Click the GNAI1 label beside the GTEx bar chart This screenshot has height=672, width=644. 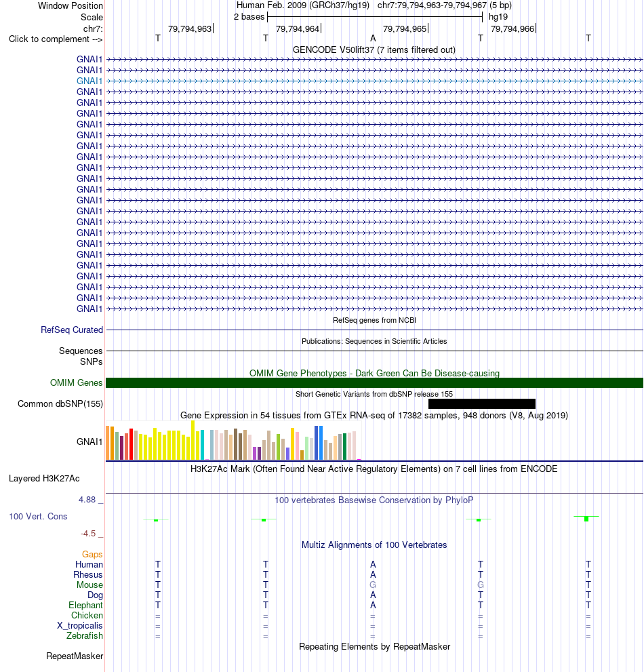point(89,441)
